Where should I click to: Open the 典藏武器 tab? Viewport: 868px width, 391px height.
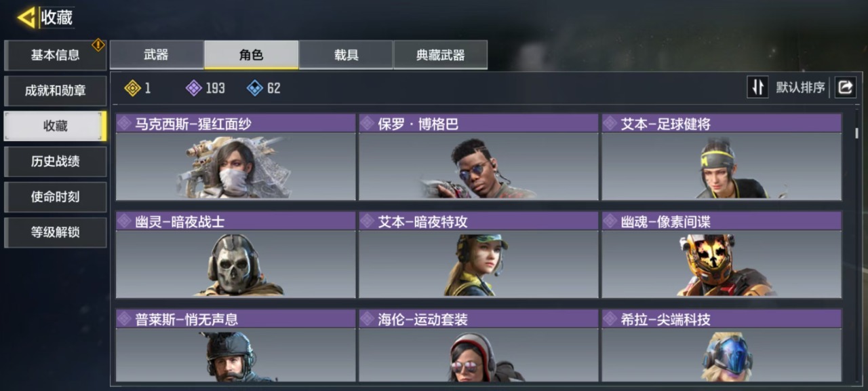click(440, 55)
